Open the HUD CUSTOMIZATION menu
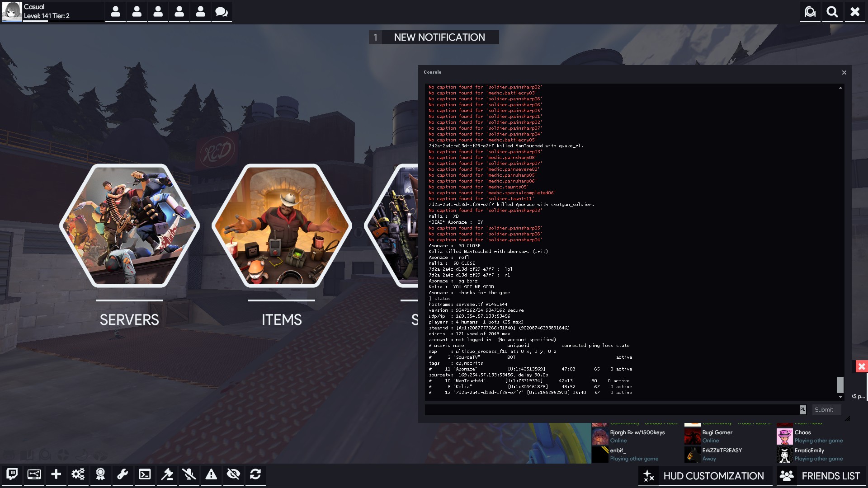868x488 pixels. tap(705, 476)
